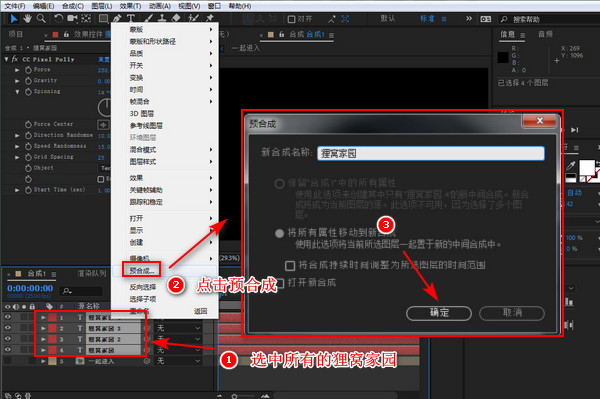The width and height of the screenshot is (600, 399).
Task: Click the eyedropper icon in right panel
Action: pos(571,166)
